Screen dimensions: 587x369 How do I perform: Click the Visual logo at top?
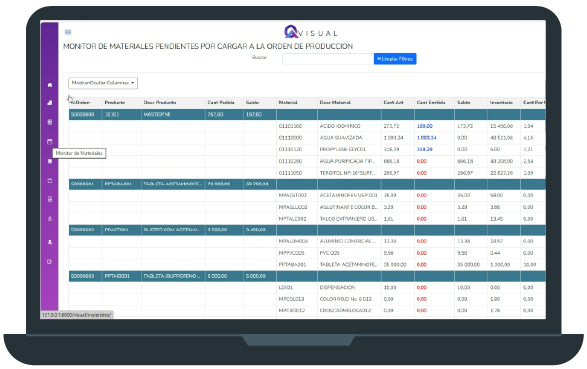(x=311, y=32)
